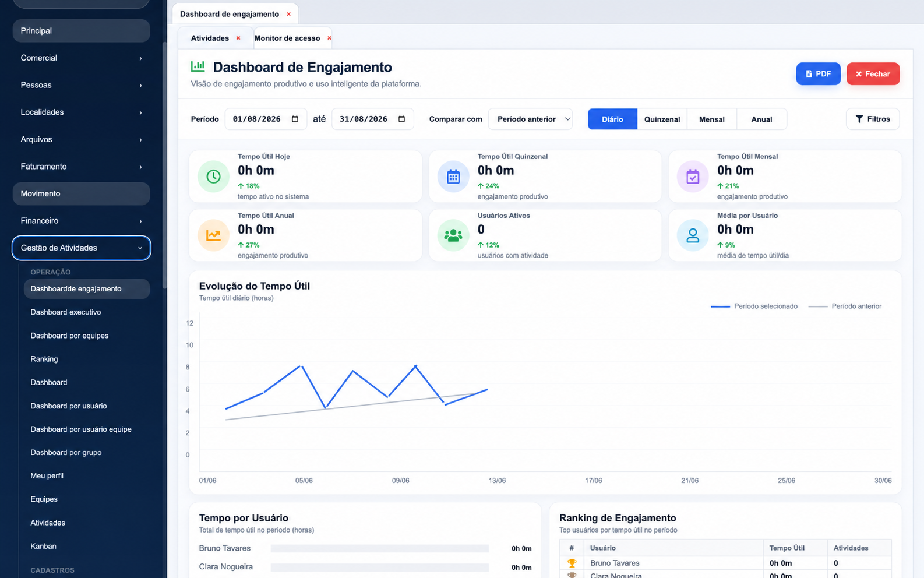Open Kanban from the sidebar menu

pos(87,546)
